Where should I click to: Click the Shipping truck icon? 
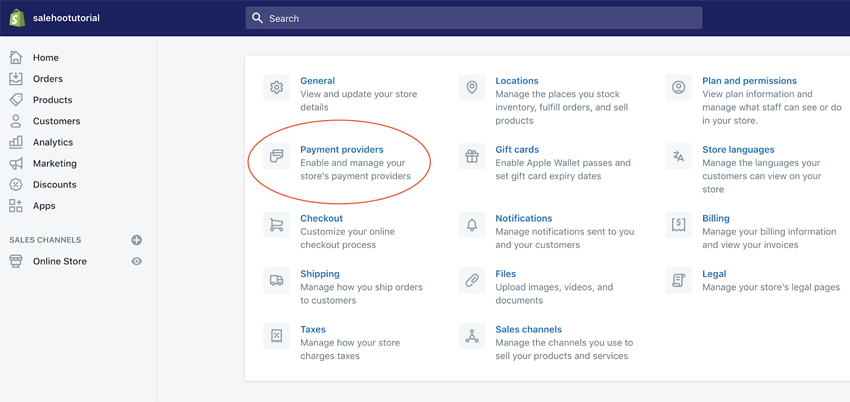coord(277,280)
